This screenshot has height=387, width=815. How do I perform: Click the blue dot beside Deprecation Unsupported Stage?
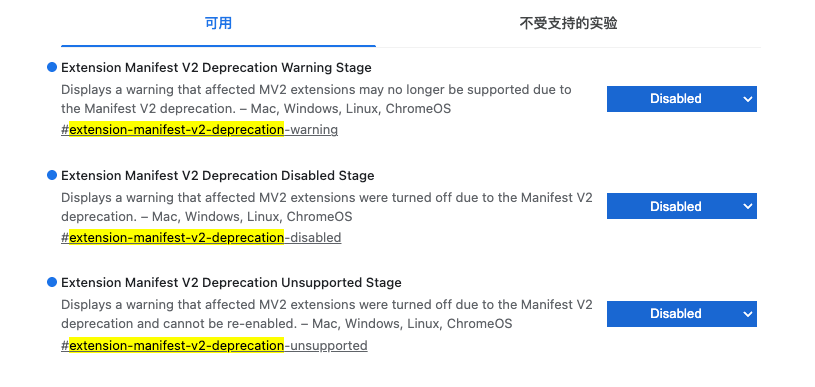[x=51, y=282]
